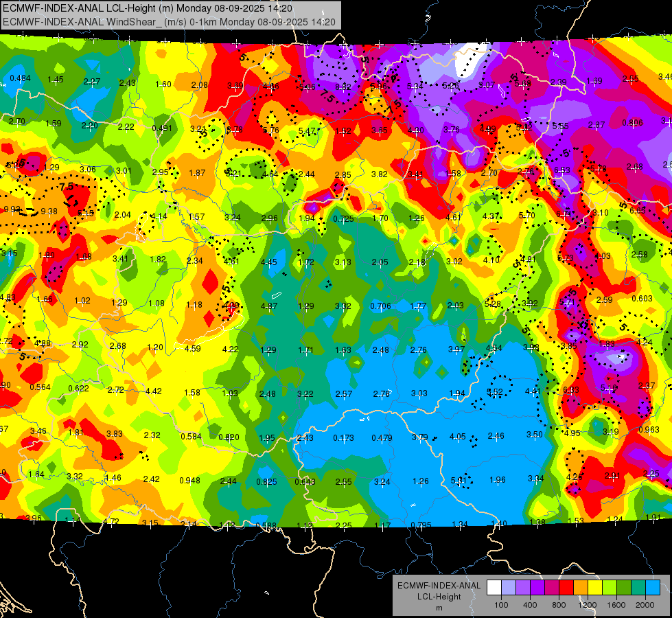Click the wind shear value 0.584
The height and width of the screenshot is (618, 672).
(x=191, y=437)
